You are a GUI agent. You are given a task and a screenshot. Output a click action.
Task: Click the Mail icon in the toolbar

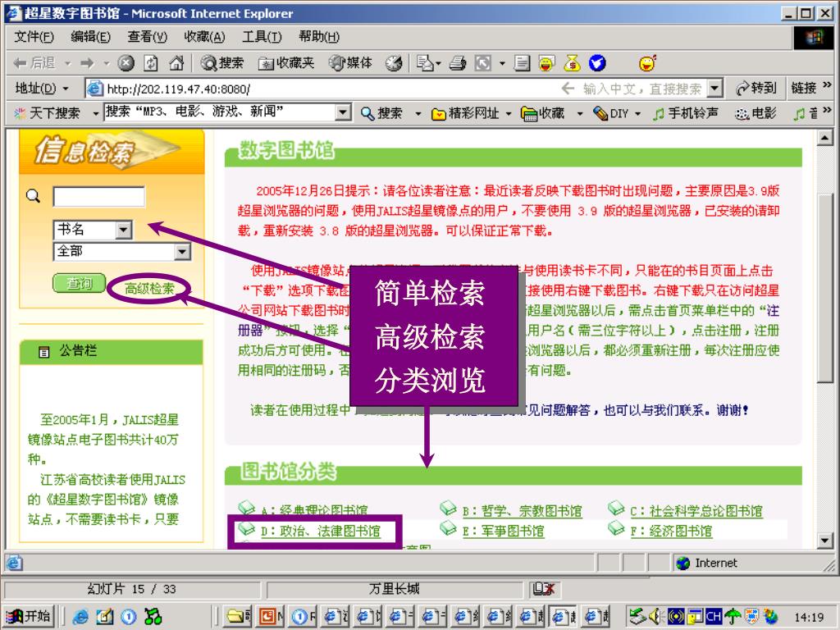(x=426, y=63)
